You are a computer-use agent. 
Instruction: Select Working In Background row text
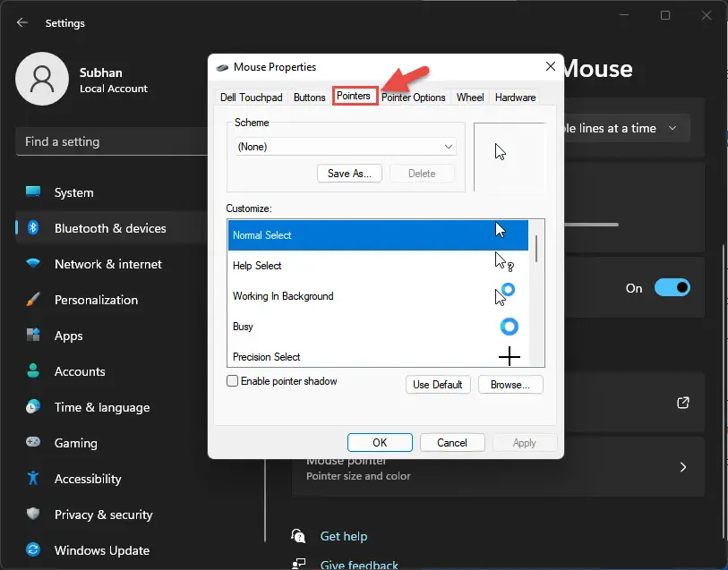coord(283,296)
